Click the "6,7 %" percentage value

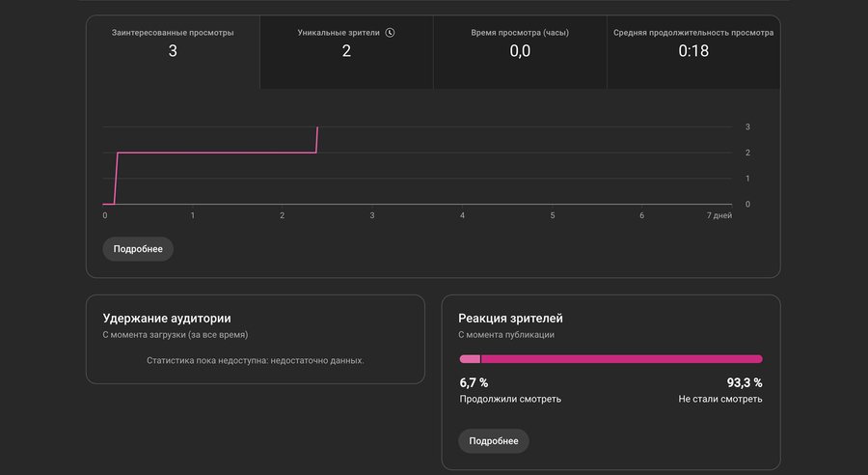(474, 382)
